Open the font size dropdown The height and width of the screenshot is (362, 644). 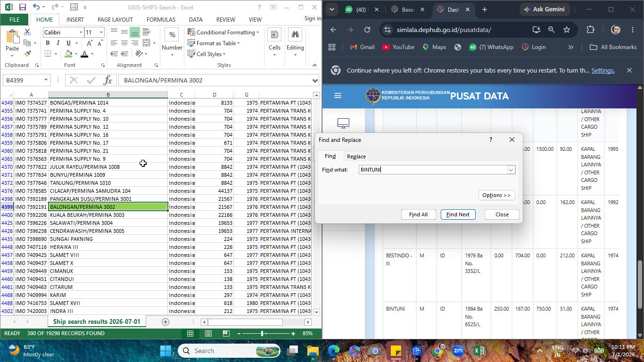[x=101, y=32]
